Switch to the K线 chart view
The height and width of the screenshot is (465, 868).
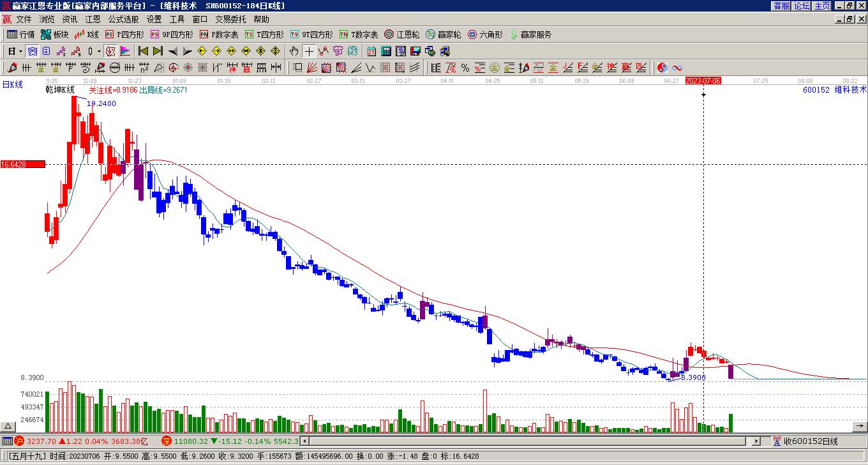pyautogui.click(x=87, y=34)
